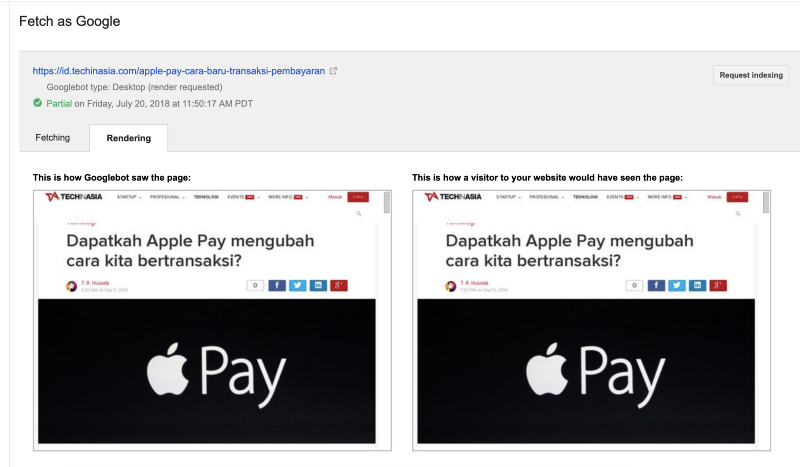800x467 pixels.
Task: Click Twitter share icon in Googlebot preview
Action: [x=297, y=285]
